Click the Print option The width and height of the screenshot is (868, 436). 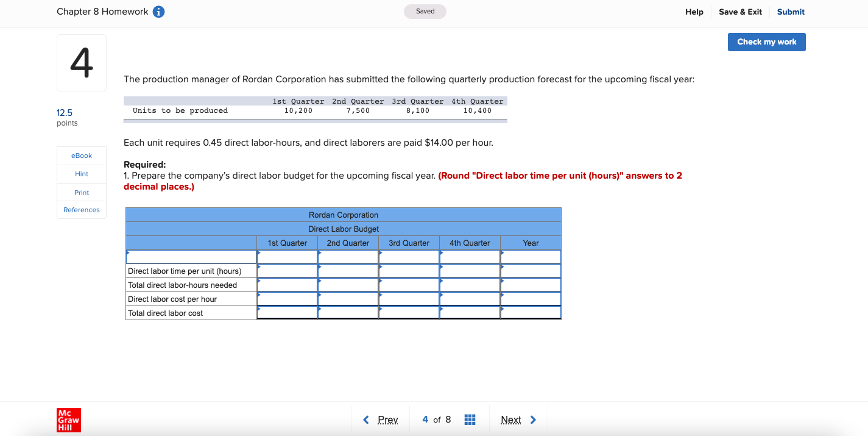(x=81, y=192)
